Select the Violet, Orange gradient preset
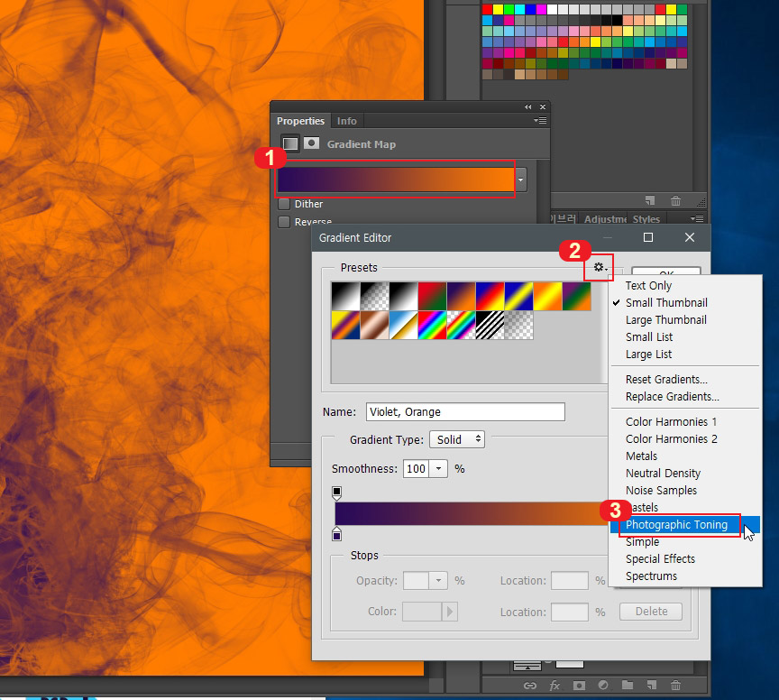This screenshot has height=700, width=779. pos(461,296)
